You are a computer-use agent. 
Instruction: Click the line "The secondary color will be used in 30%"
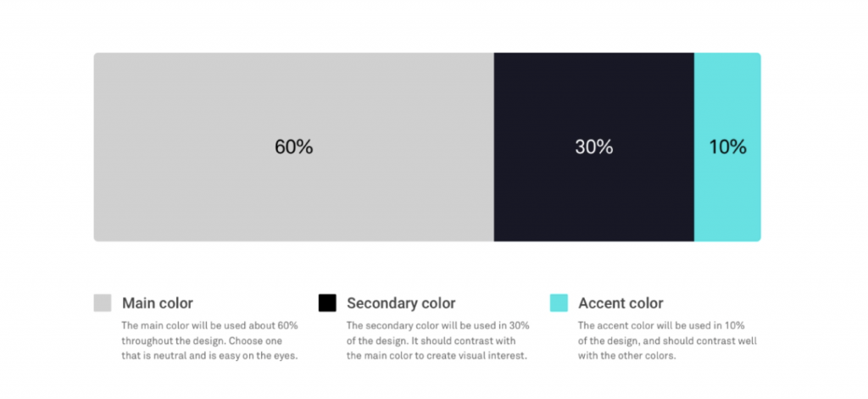tap(438, 324)
